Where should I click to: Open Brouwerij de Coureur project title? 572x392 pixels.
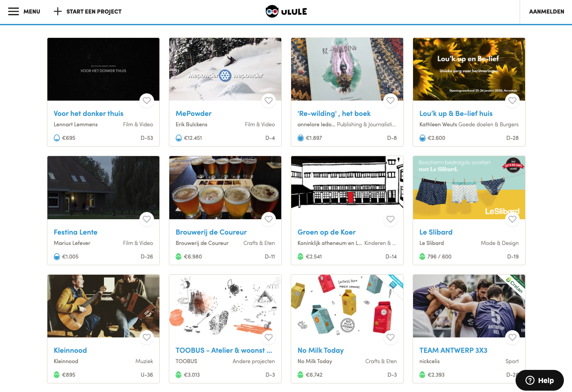pos(211,232)
